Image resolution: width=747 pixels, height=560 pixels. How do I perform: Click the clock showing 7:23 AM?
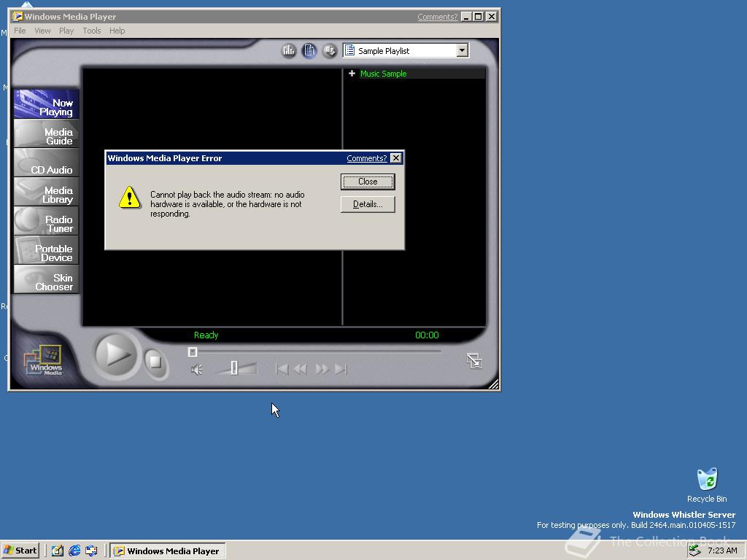722,551
